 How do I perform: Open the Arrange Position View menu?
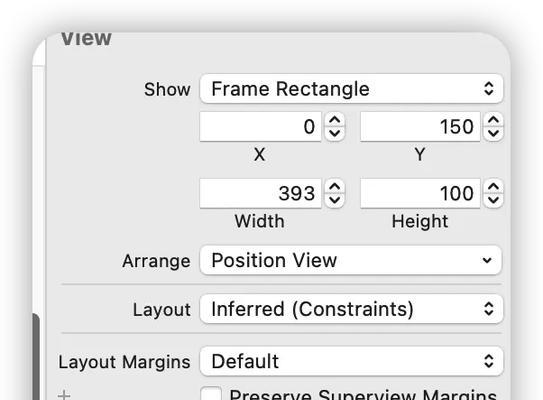[351, 260]
